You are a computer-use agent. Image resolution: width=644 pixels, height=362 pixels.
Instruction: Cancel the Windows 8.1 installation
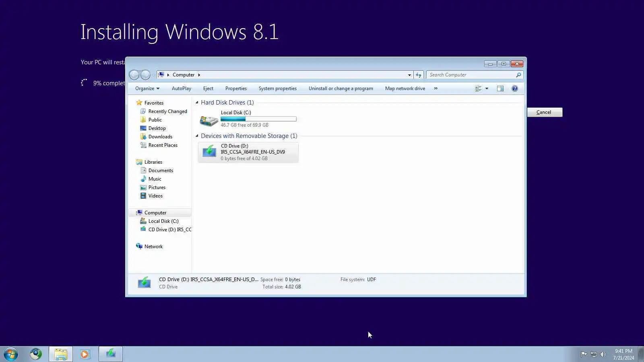544,112
